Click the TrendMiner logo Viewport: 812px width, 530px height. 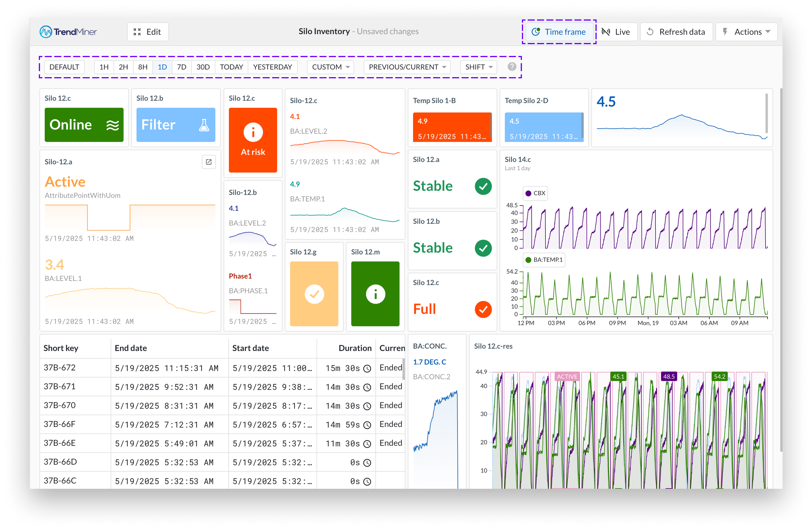point(68,32)
